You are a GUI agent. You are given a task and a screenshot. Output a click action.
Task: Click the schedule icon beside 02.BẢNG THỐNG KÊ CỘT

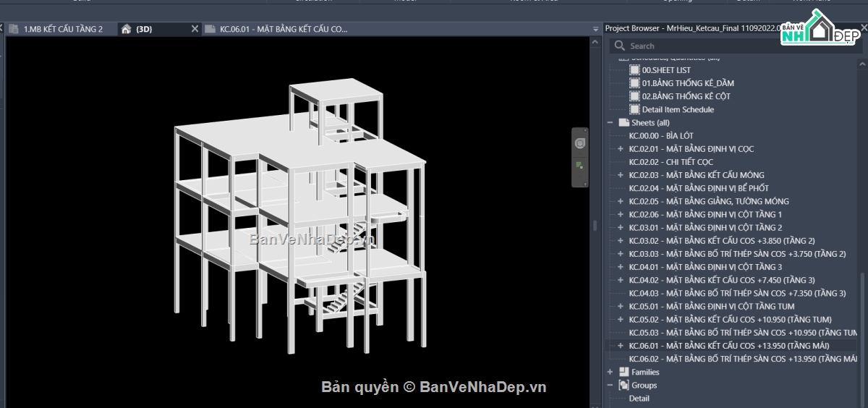[634, 96]
